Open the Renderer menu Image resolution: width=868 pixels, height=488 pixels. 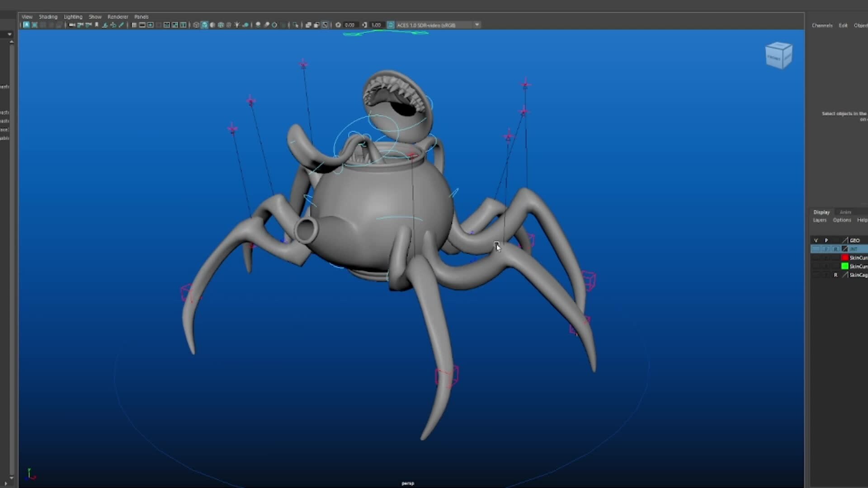118,17
